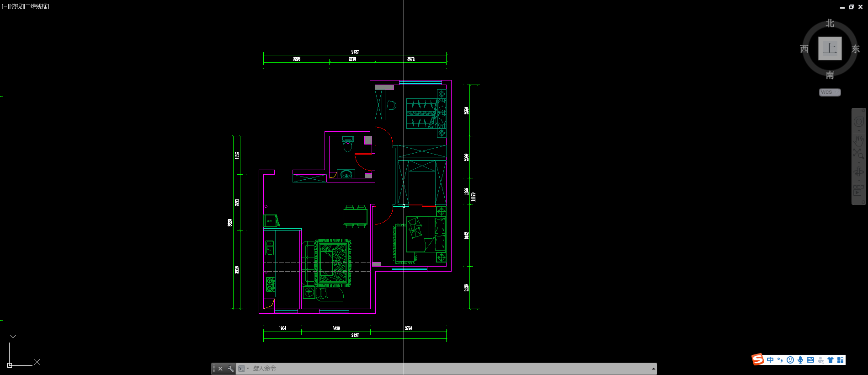The height and width of the screenshot is (375, 868).
Task: Open the emoji smiley in Sogou bar
Action: point(790,360)
